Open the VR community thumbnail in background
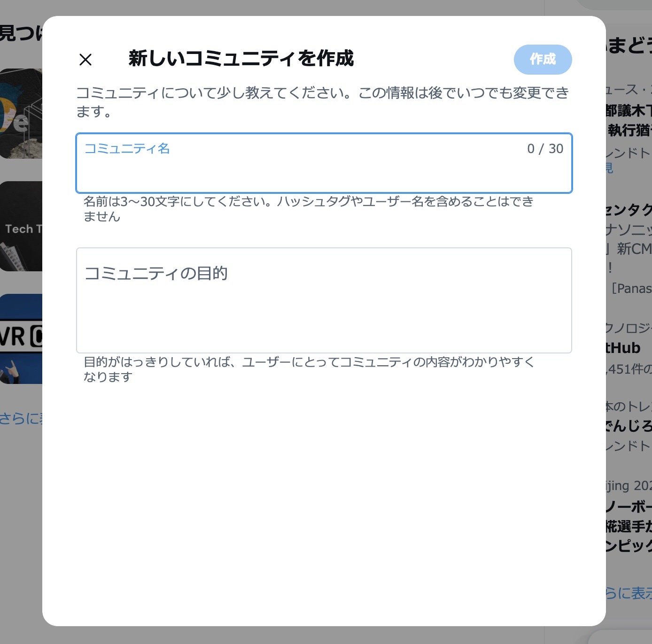Image resolution: width=652 pixels, height=644 pixels. [x=21, y=339]
